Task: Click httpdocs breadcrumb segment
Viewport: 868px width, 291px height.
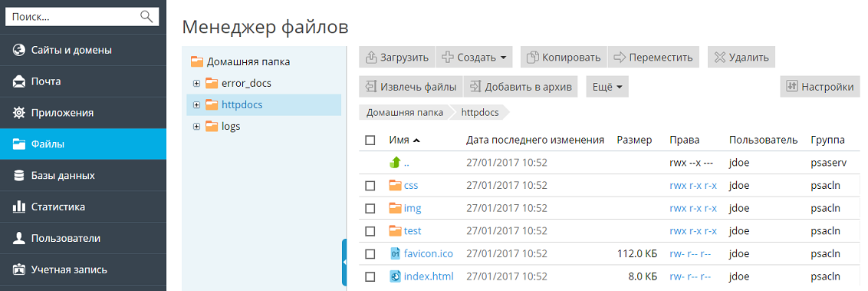Action: (x=480, y=113)
